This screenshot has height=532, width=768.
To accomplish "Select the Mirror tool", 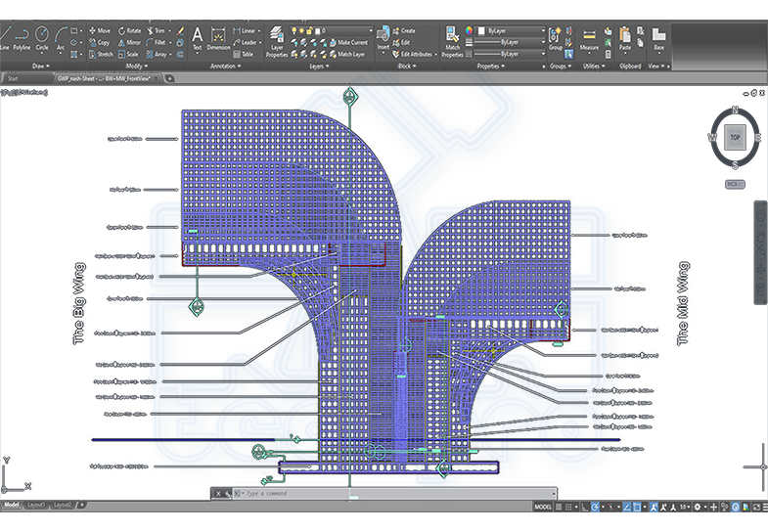I will 129,43.
